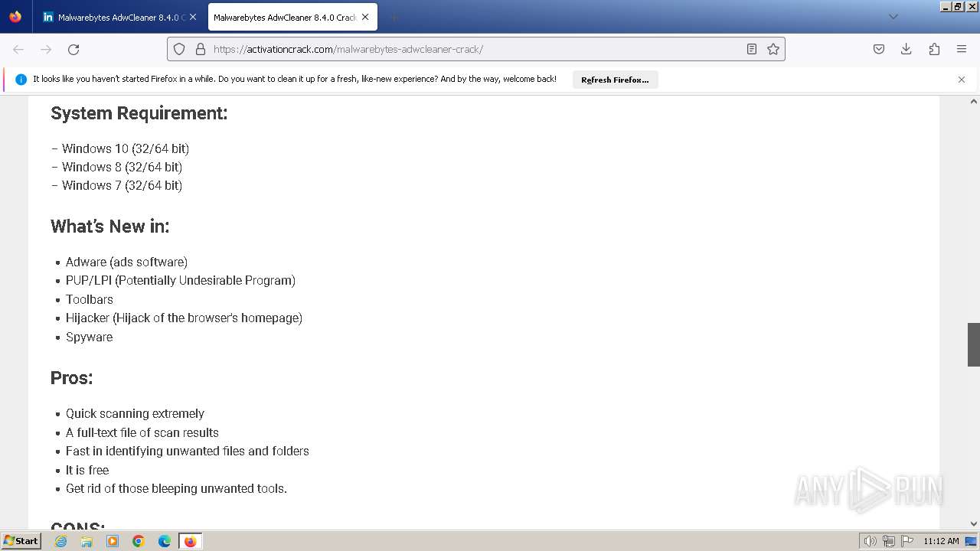Click the activationcrack.com address bar

[475, 49]
